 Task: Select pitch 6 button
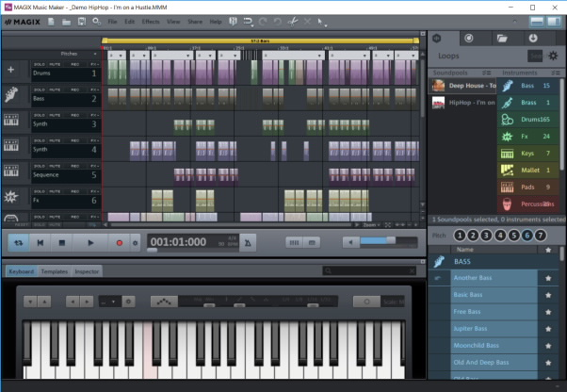pyautogui.click(x=526, y=236)
